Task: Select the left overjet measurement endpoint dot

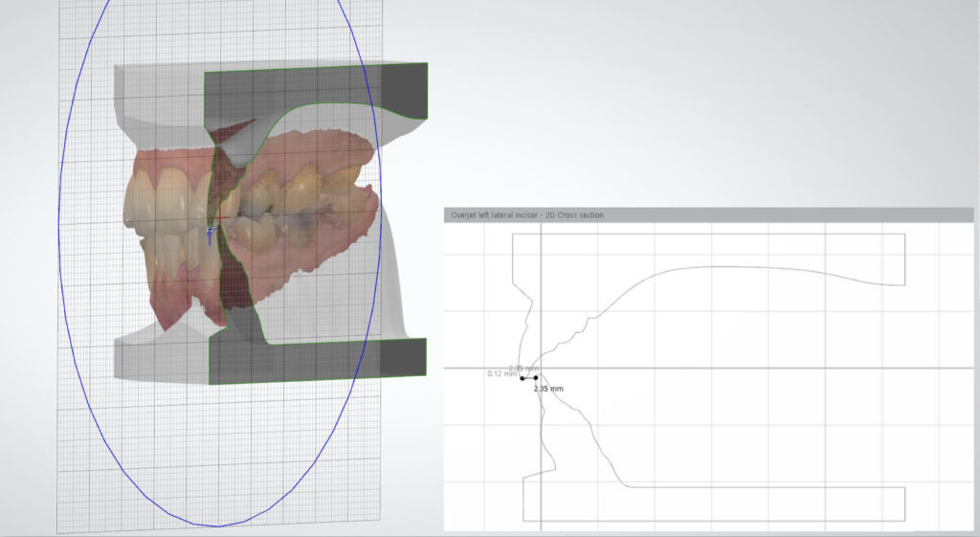Action: pos(523,378)
